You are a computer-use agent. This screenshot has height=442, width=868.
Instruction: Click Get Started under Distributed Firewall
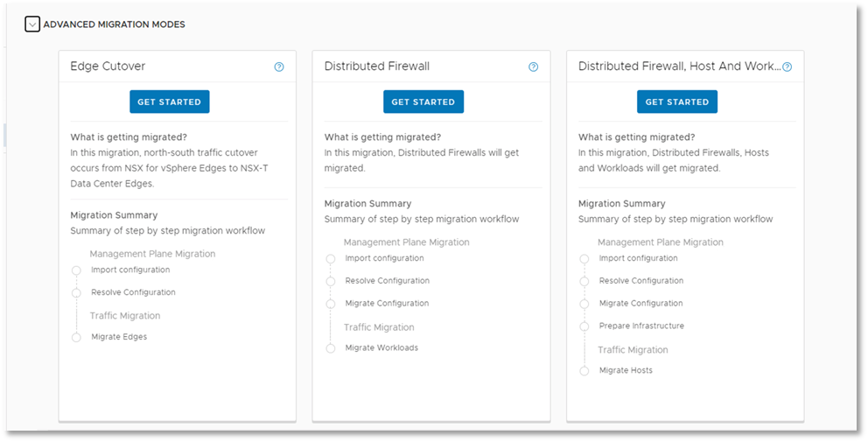coord(423,102)
